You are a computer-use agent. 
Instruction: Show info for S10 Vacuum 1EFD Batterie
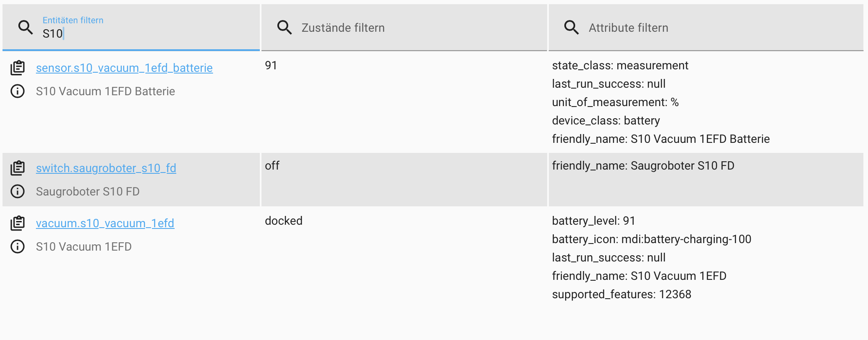tap(18, 91)
